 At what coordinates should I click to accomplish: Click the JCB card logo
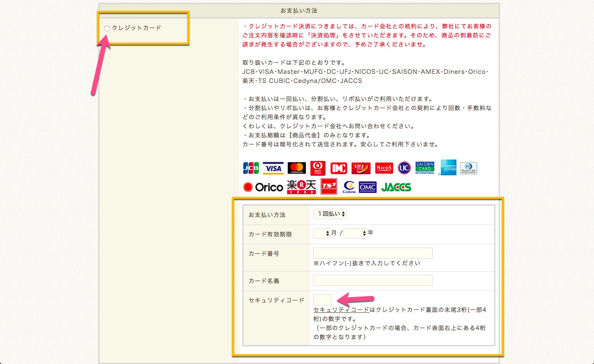pos(251,168)
